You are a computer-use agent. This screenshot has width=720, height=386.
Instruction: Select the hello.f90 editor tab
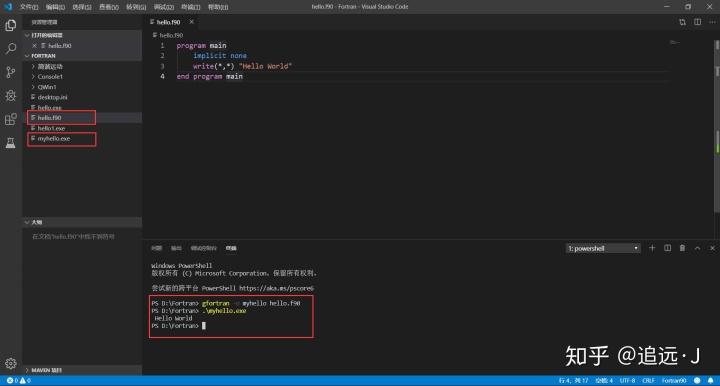pos(168,22)
